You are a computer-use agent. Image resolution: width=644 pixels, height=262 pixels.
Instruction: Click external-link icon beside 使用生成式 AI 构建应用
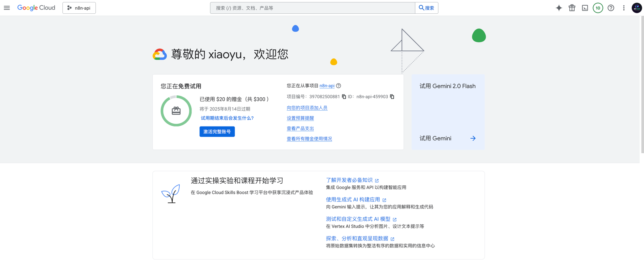(384, 200)
